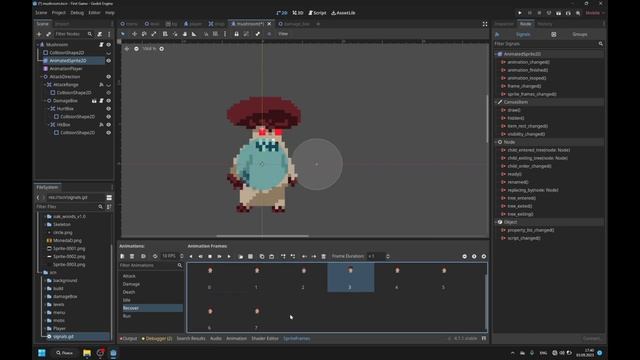
Task: Open the Shader Editor bottom panel
Action: coord(265,338)
